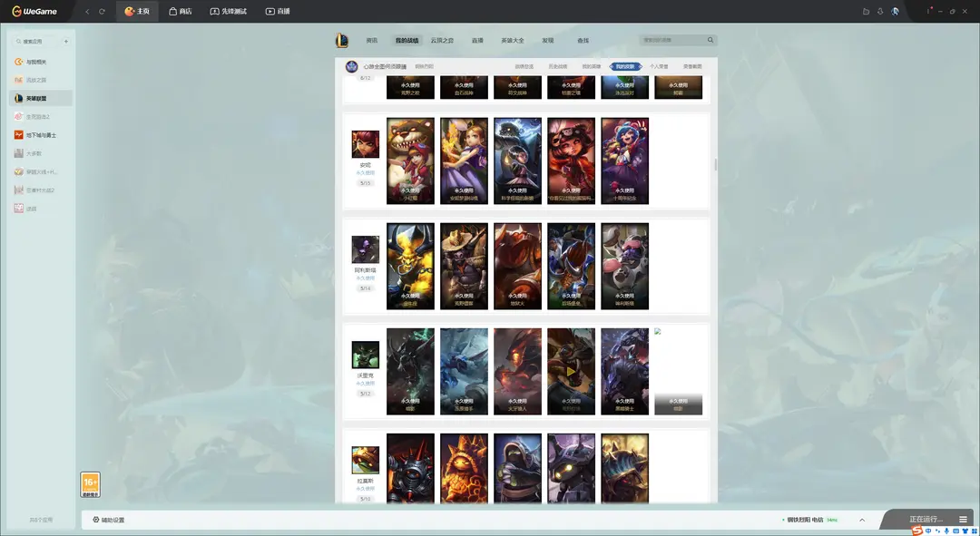Open Annie's Frankenstein-bear skin thumbnail
Image resolution: width=980 pixels, height=536 pixels.
click(517, 161)
